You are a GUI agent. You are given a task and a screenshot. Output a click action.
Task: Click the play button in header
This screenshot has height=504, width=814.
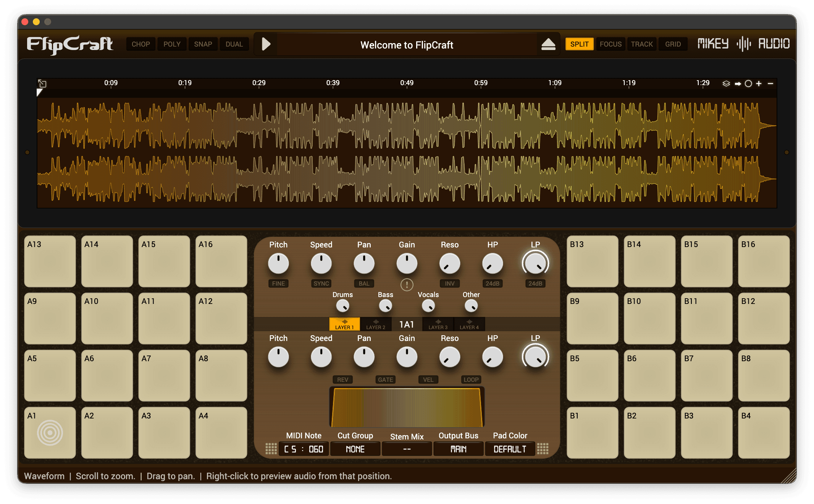tap(266, 44)
